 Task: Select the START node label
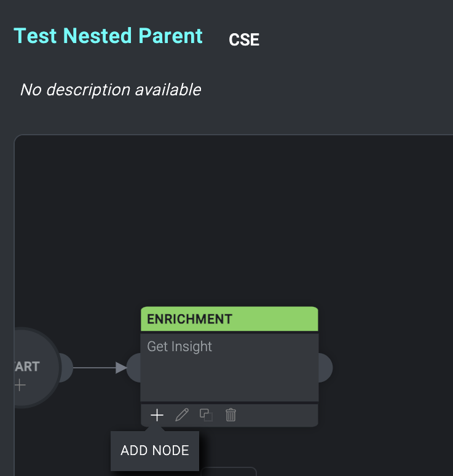(x=26, y=367)
